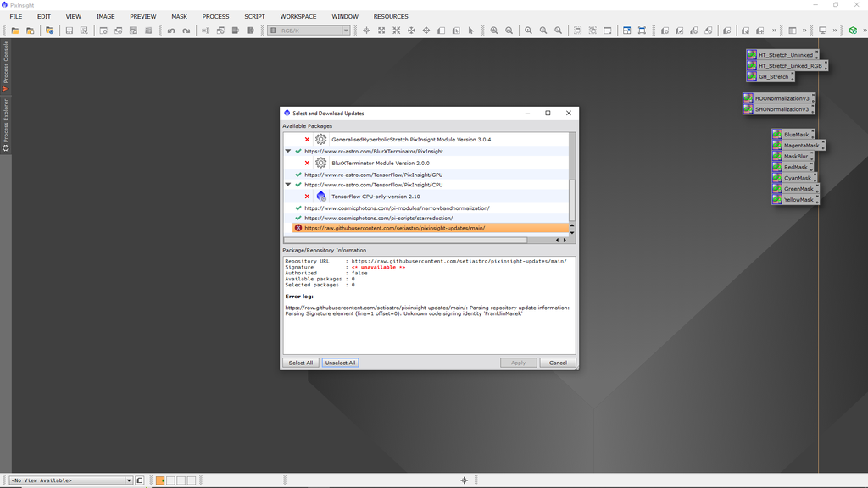
Task: Open the FILE menu
Action: coord(16,17)
